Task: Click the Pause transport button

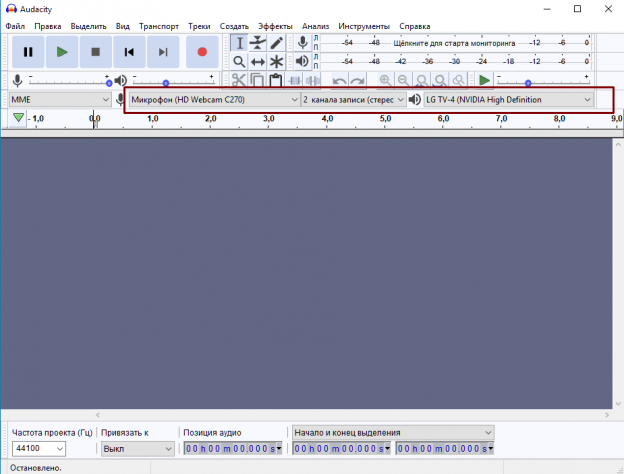Action: (x=28, y=52)
